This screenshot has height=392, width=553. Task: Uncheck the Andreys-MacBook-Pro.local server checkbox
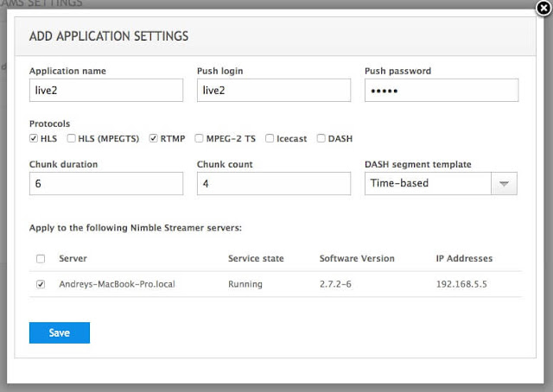pyautogui.click(x=41, y=284)
